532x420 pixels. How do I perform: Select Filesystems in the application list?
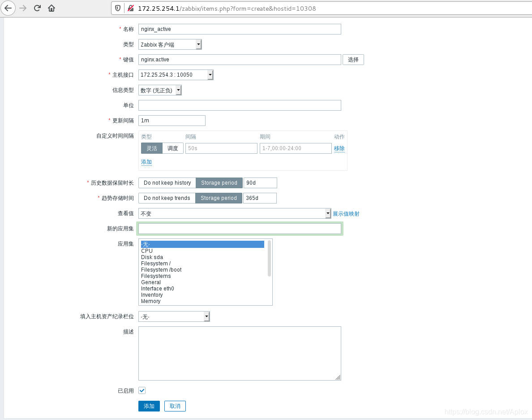(x=202, y=276)
